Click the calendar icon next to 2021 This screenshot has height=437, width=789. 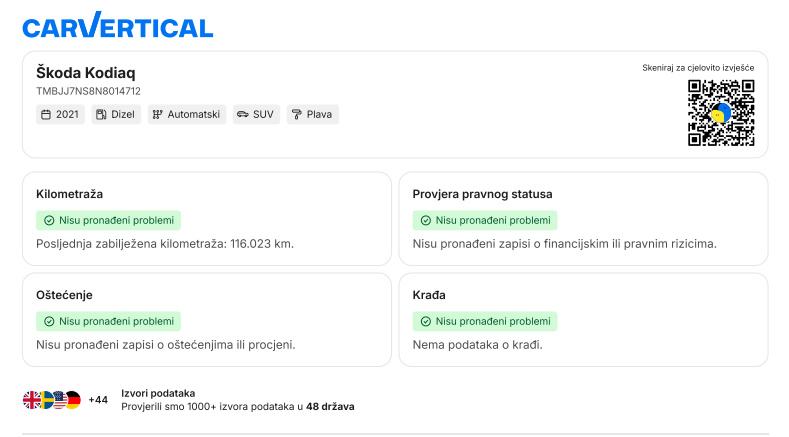46,115
